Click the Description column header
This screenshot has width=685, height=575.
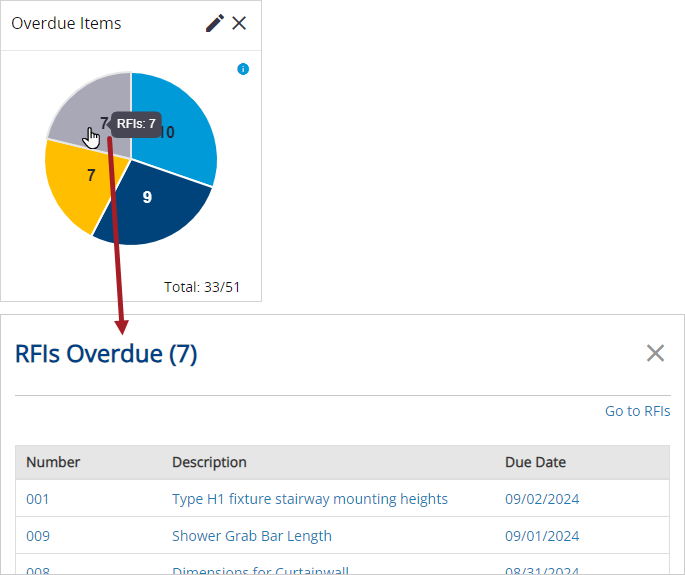(209, 462)
